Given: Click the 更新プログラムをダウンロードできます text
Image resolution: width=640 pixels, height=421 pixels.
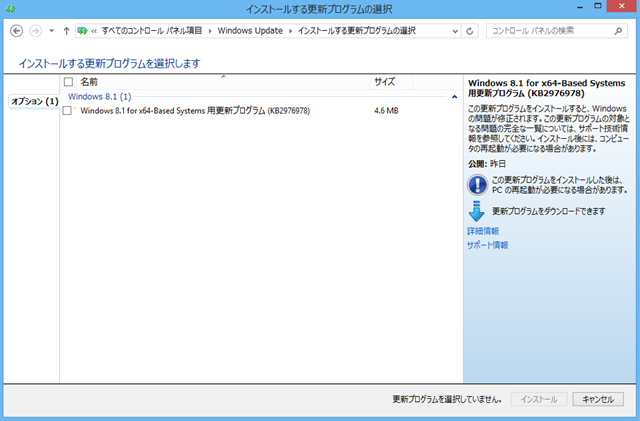Looking at the screenshot, I should pos(549,211).
